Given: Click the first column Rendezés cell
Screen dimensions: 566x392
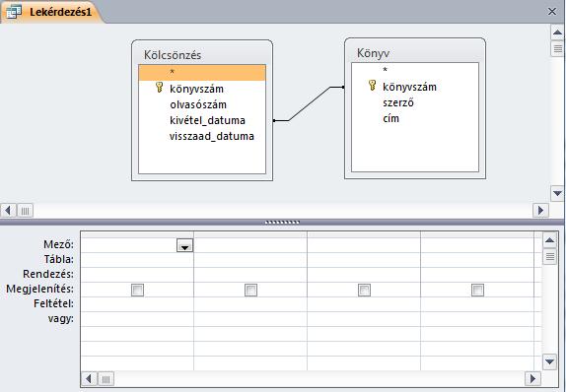Looking at the screenshot, I should tap(137, 275).
